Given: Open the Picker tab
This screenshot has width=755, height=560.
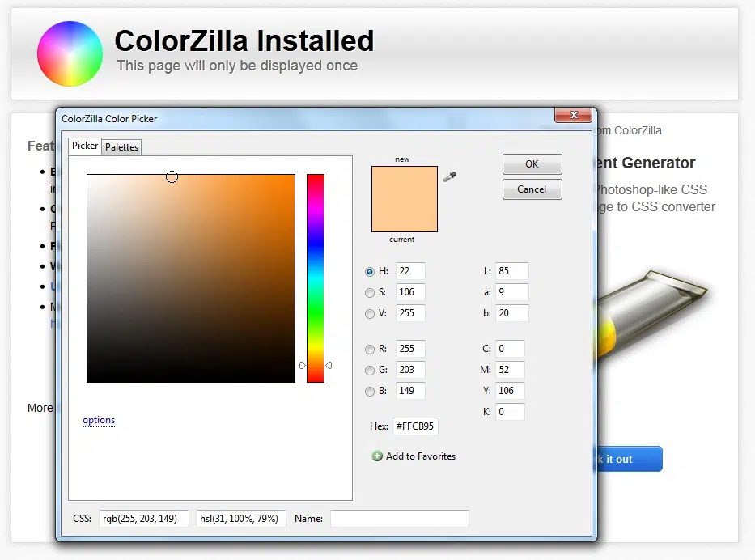Looking at the screenshot, I should (85, 146).
